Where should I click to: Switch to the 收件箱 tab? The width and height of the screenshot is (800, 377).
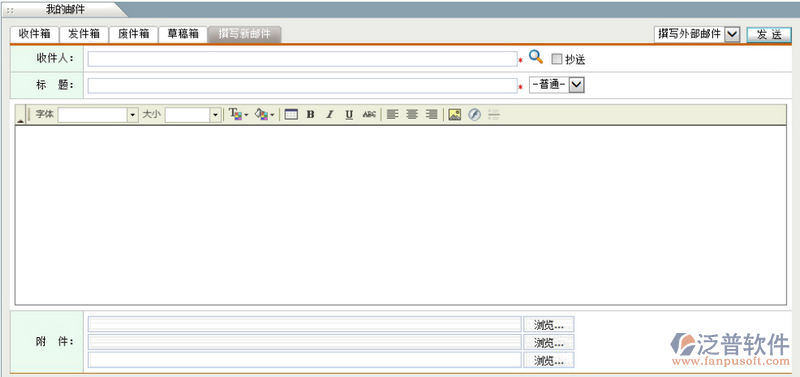click(35, 34)
